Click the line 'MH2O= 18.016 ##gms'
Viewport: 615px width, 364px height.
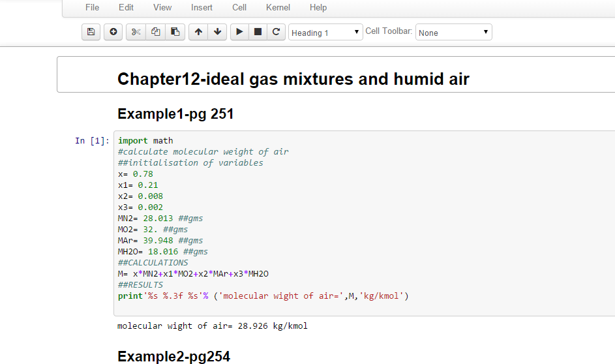163,251
